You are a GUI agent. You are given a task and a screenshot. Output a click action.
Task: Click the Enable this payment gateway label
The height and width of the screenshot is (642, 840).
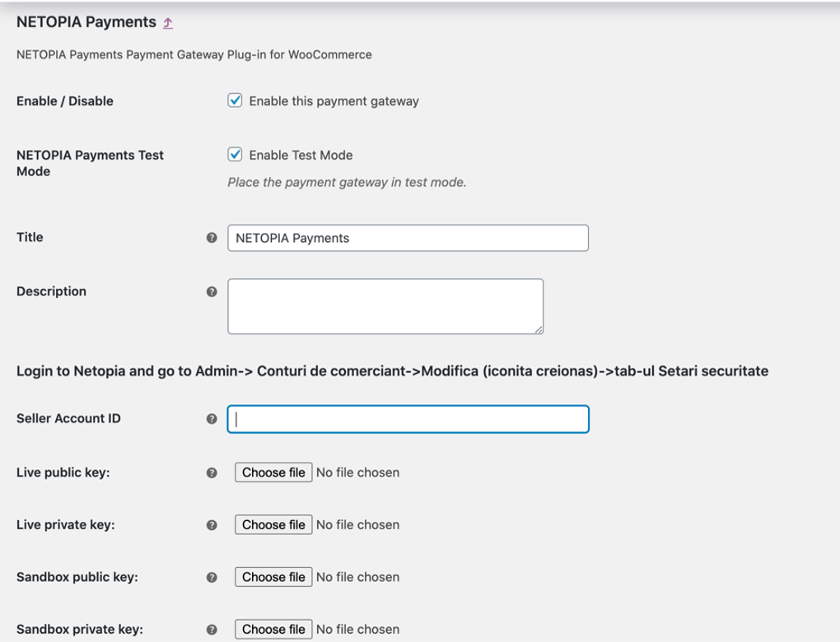click(x=334, y=101)
